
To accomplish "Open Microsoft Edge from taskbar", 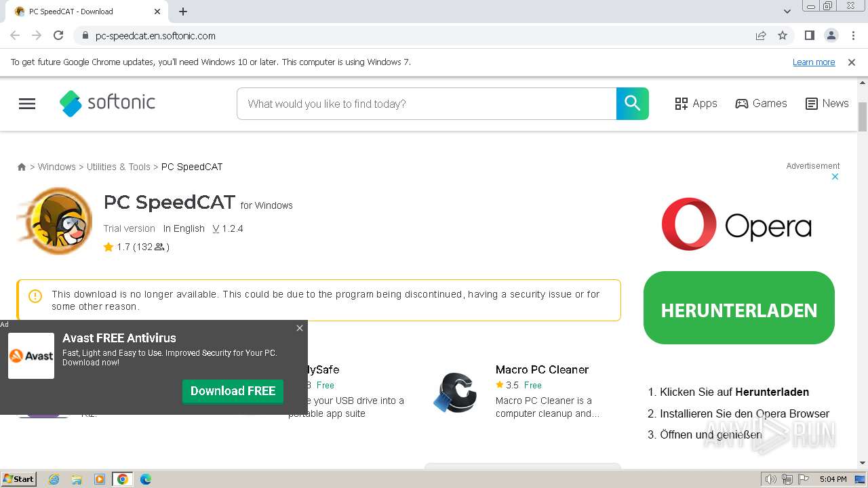I will coord(145,479).
